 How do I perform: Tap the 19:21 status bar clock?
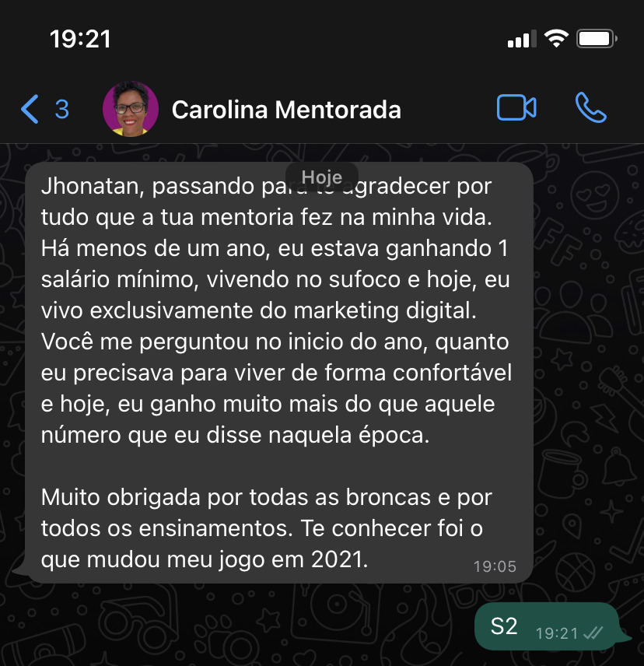click(x=80, y=39)
